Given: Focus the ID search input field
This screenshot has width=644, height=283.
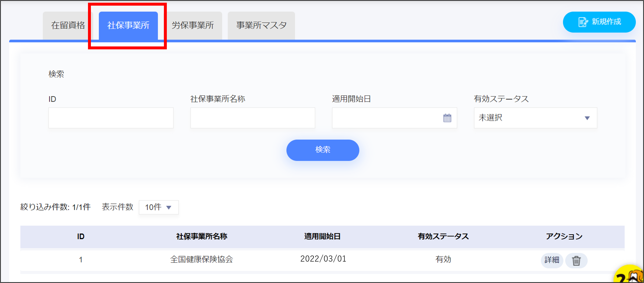Looking at the screenshot, I should pos(111,118).
